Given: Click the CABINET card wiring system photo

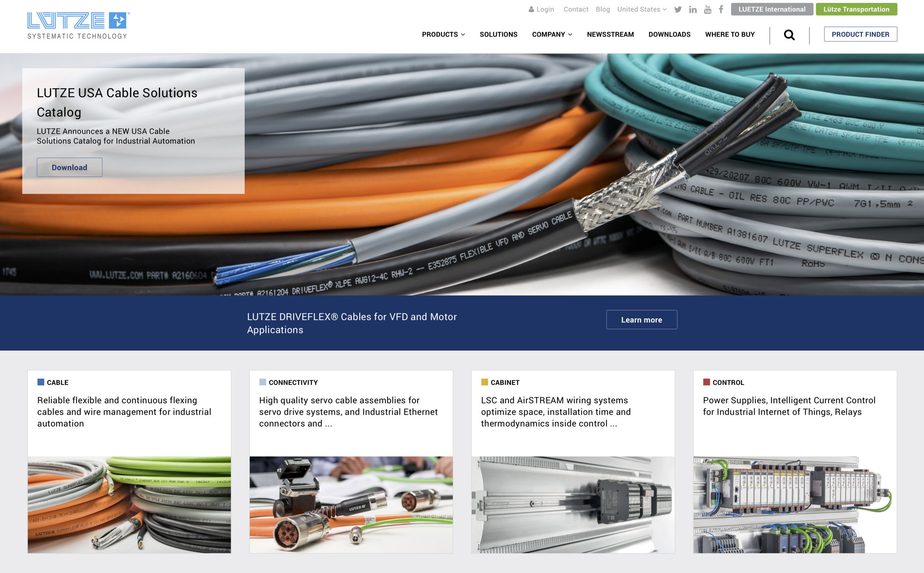Looking at the screenshot, I should pos(573,504).
